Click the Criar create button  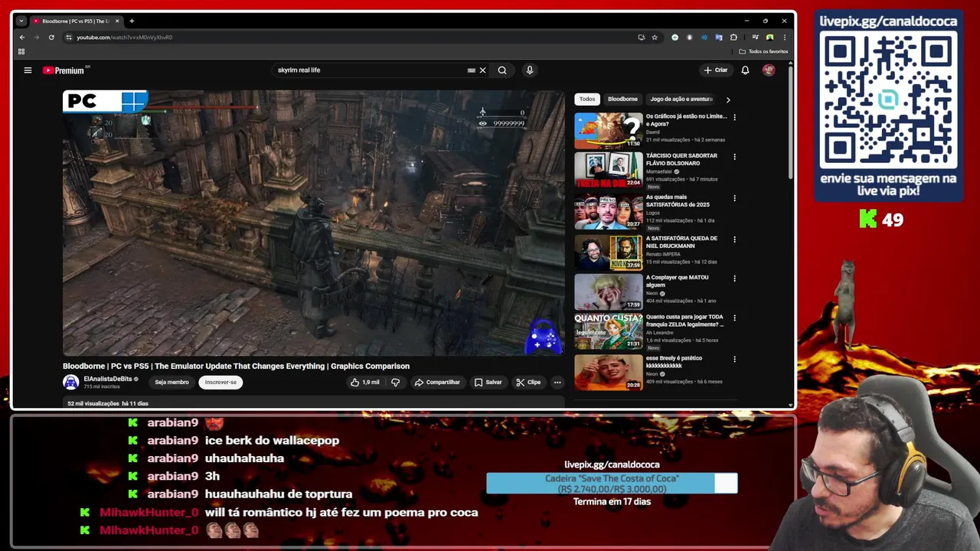[716, 70]
